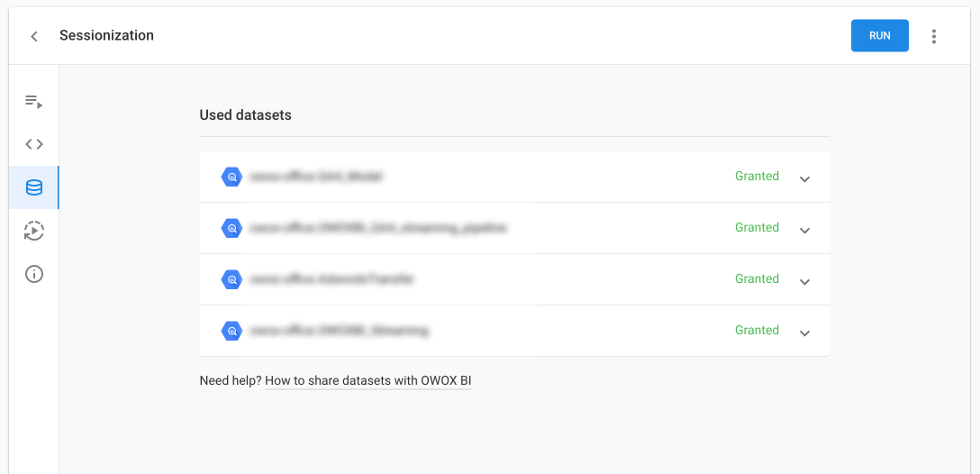
Task: Expand the third dataset row chevron
Action: pos(804,281)
